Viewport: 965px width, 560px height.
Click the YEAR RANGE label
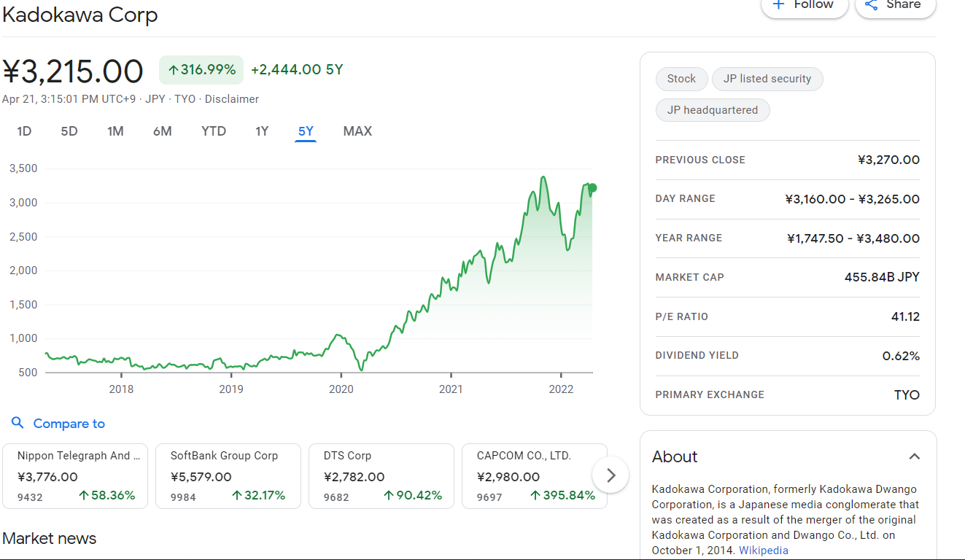(689, 238)
